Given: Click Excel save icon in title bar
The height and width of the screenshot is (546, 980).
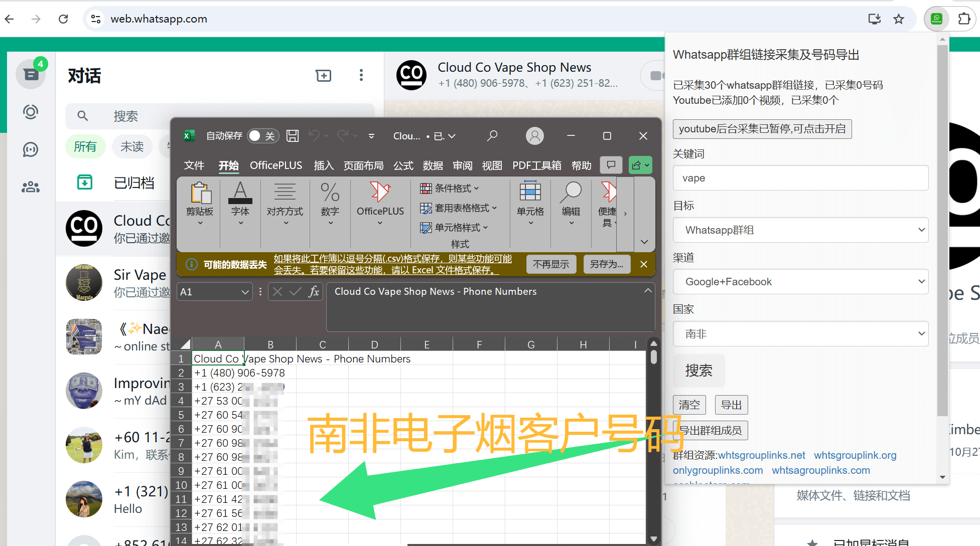Looking at the screenshot, I should pyautogui.click(x=293, y=136).
